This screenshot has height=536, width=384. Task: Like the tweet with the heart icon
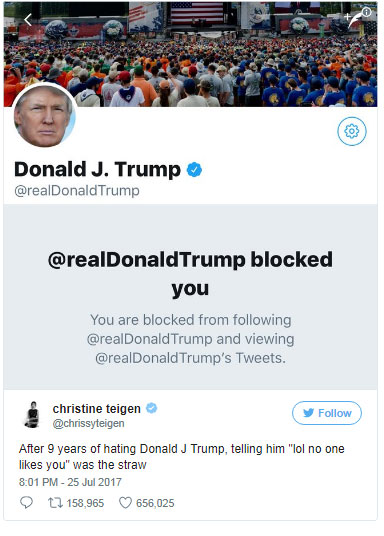tap(125, 503)
